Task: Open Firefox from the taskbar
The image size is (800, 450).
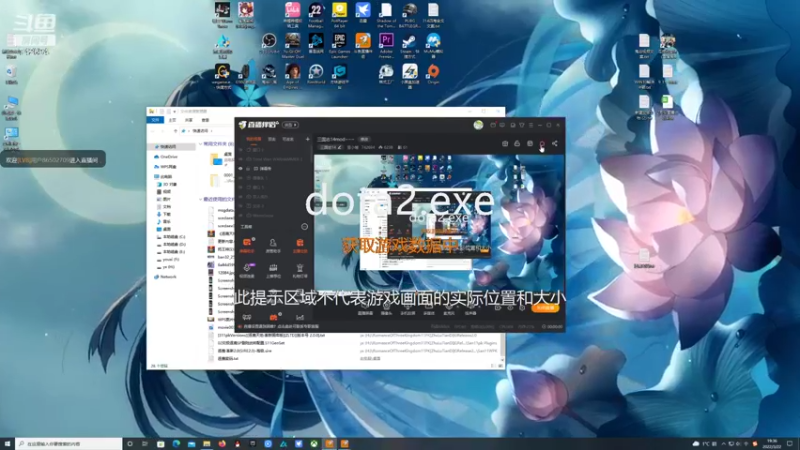Action: click(222, 444)
